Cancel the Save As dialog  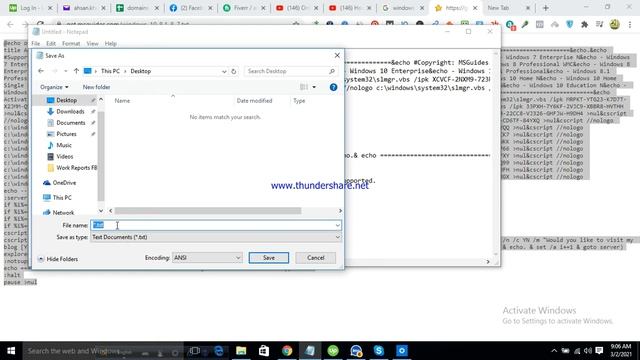(x=316, y=258)
